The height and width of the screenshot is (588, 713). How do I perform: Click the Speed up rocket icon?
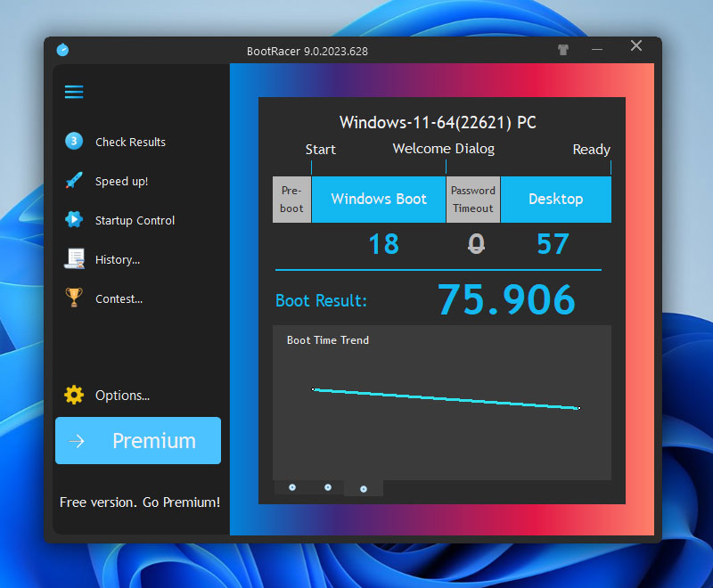74,180
